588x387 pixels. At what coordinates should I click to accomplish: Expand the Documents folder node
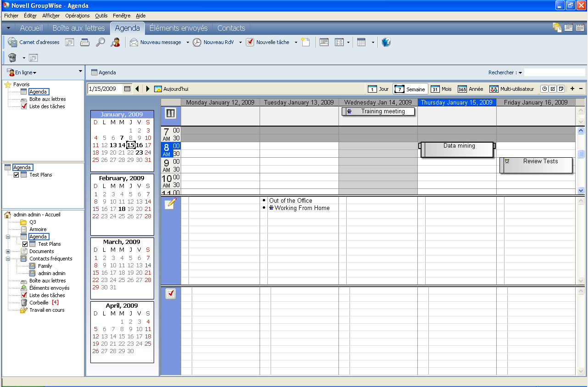tap(8, 251)
